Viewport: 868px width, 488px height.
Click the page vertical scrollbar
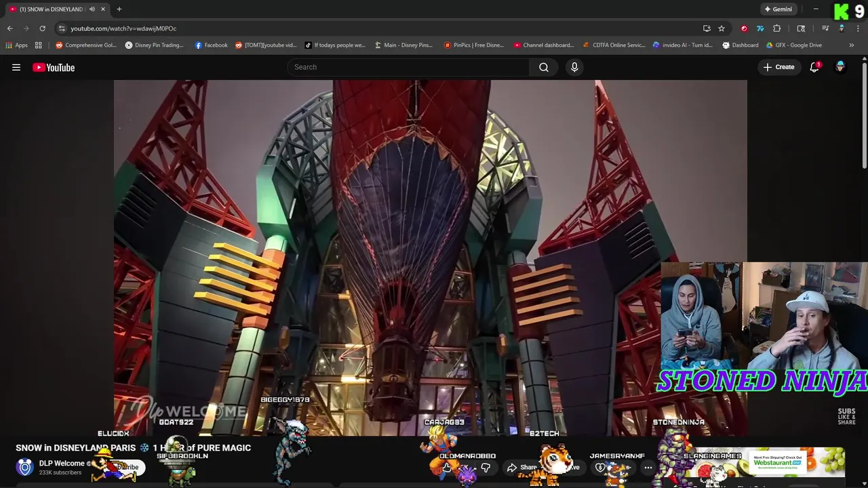pos(865,115)
